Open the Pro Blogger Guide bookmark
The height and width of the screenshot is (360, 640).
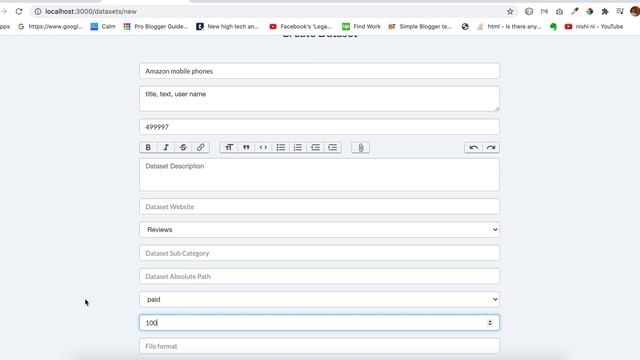pos(156,27)
